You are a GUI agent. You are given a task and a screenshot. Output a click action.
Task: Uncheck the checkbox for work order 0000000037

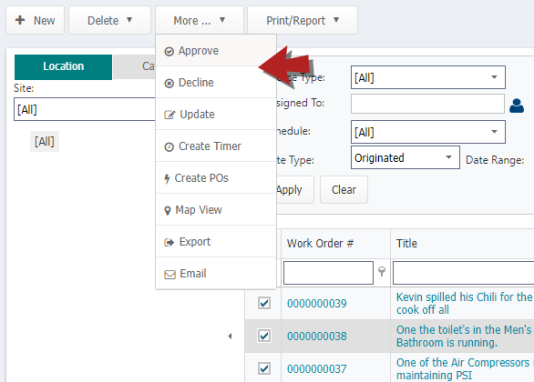click(264, 369)
